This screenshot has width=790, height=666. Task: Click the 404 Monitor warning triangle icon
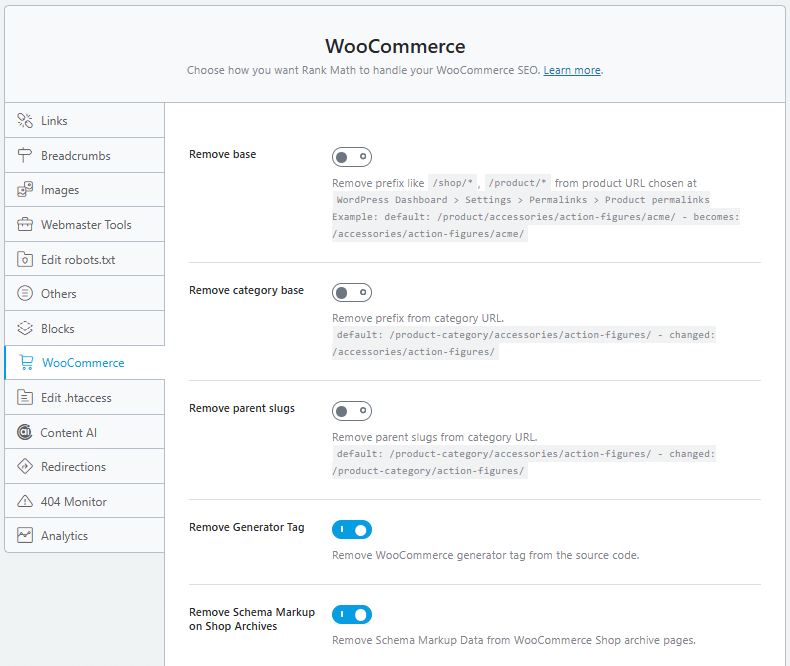pos(25,502)
